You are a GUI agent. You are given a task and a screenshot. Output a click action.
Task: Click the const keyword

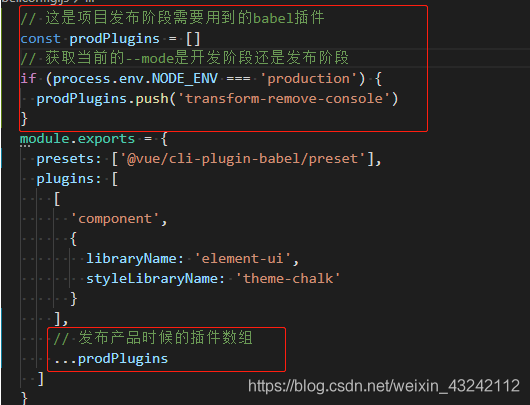[x=40, y=39]
